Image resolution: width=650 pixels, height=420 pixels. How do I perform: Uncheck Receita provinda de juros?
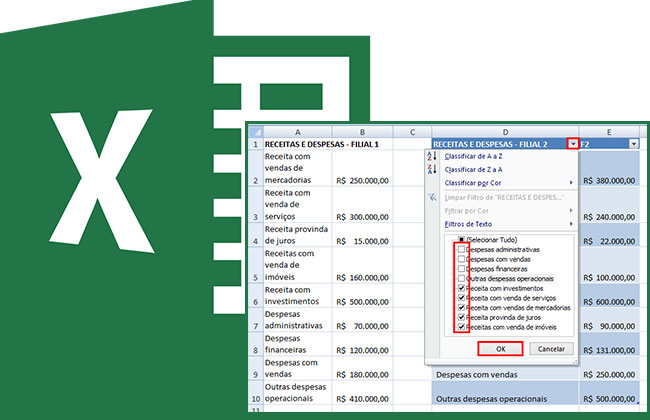click(461, 317)
